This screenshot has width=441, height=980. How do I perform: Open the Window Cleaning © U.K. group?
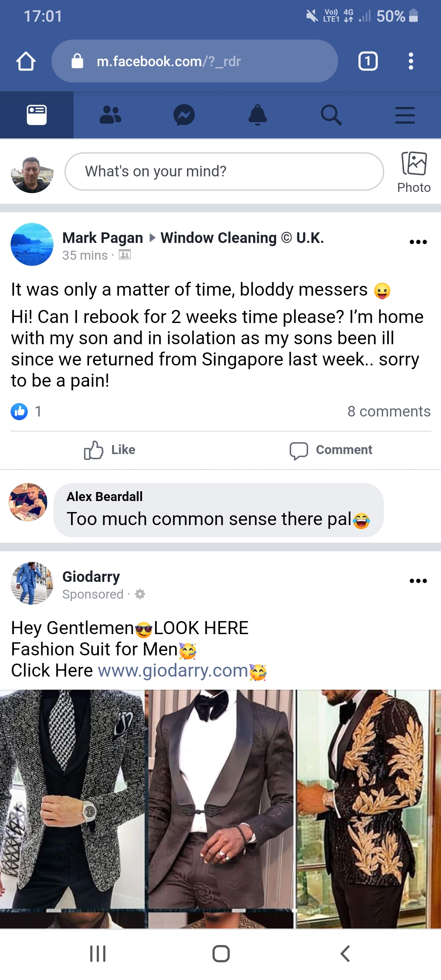click(x=242, y=238)
